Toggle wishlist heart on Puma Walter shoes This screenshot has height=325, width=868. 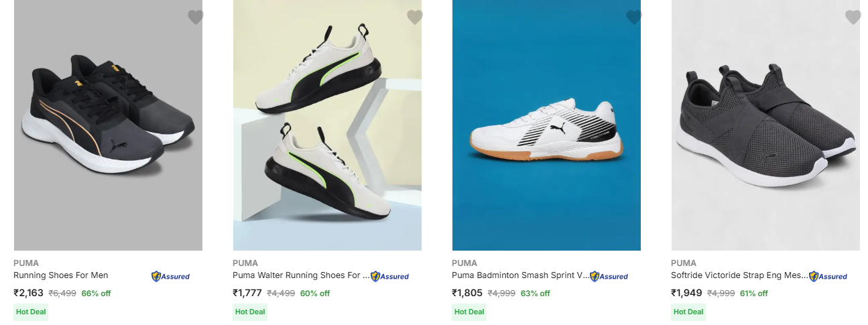(414, 17)
